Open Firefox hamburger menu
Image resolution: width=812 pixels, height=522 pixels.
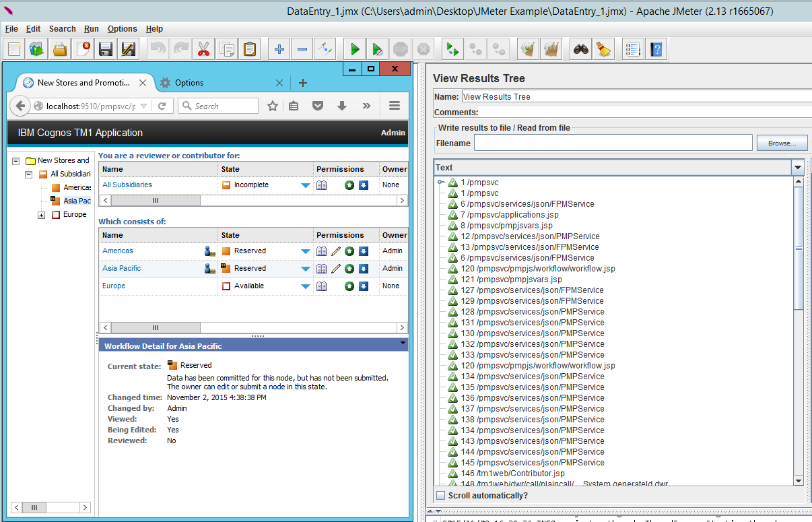point(395,106)
